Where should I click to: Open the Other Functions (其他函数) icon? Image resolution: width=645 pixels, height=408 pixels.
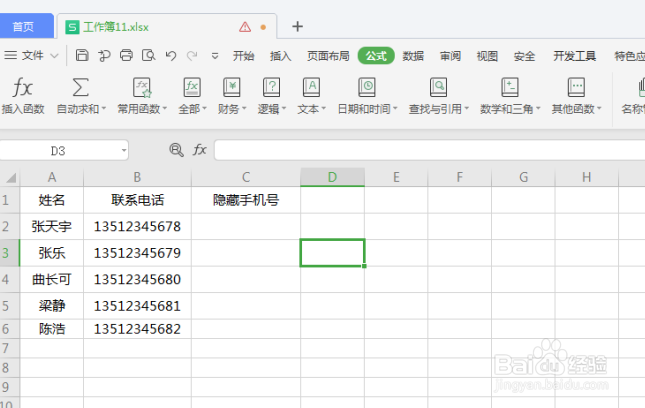tap(576, 87)
